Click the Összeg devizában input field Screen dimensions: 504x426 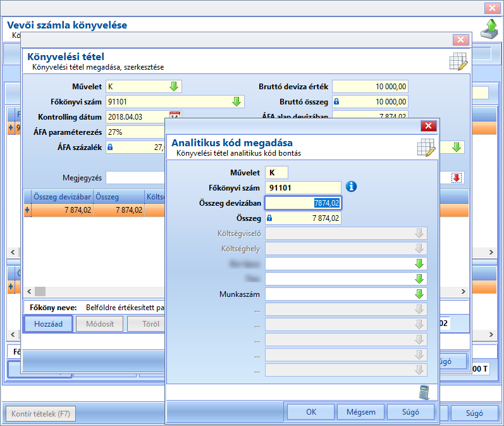tap(303, 203)
